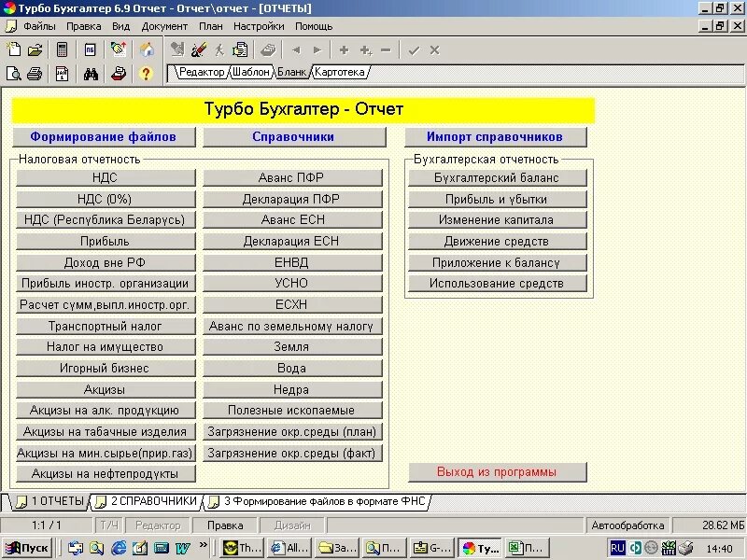Open the Акцизы на нефтепродукты report
Image resolution: width=747 pixels, height=560 pixels.
pos(106,474)
